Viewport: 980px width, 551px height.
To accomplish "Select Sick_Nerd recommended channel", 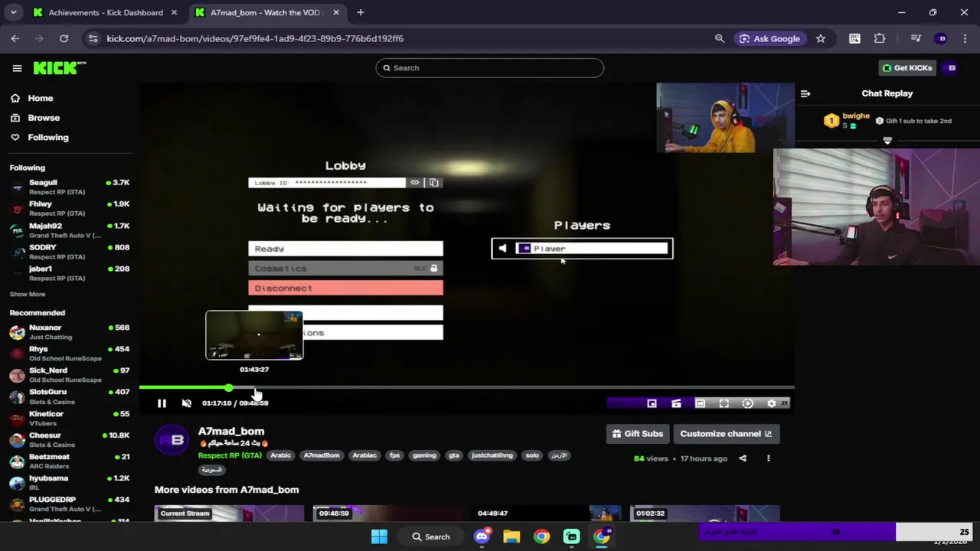I will (69, 375).
